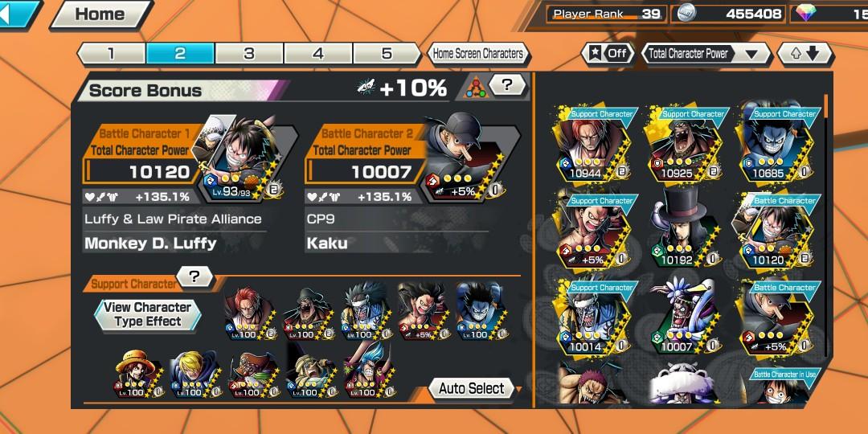Image resolution: width=868 pixels, height=434 pixels.
Task: Click the question mark beside Score Bonus
Action: 506,85
